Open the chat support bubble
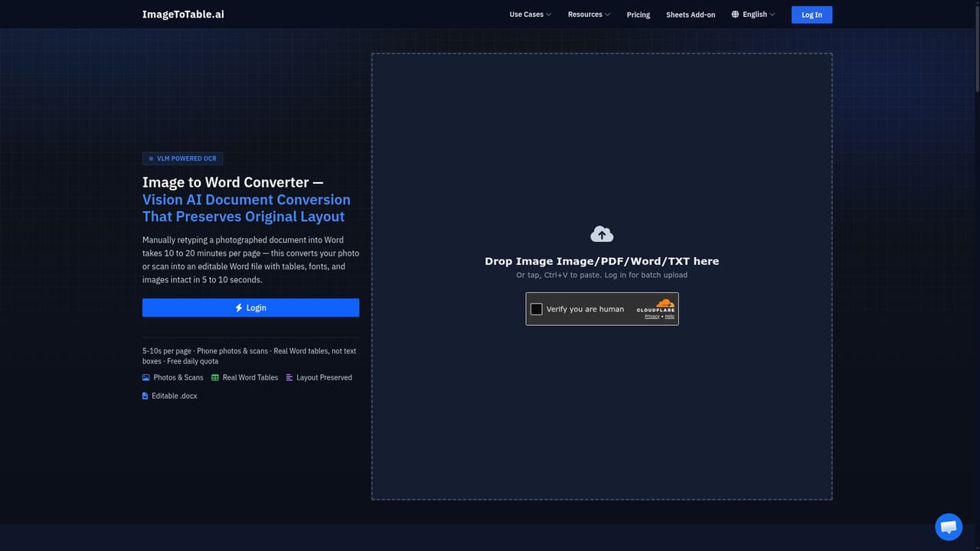This screenshot has width=980, height=551. tap(949, 527)
